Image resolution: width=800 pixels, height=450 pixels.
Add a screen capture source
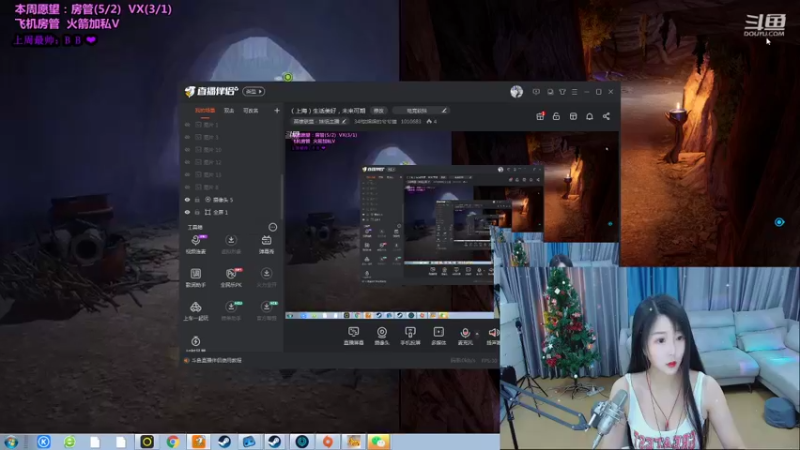tap(354, 336)
